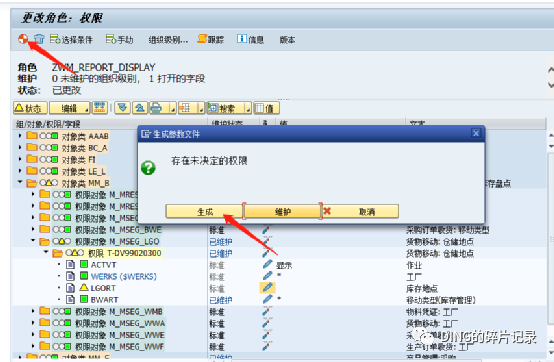The width and height of the screenshot is (554, 362).
Task: Collapse the 对象类 MM_B node
Action: click(20, 182)
